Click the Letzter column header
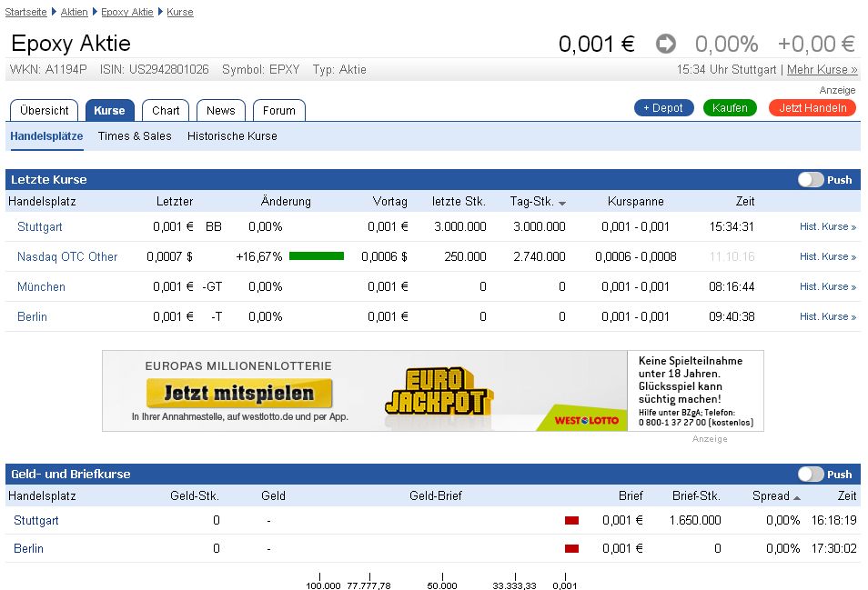 click(x=175, y=201)
